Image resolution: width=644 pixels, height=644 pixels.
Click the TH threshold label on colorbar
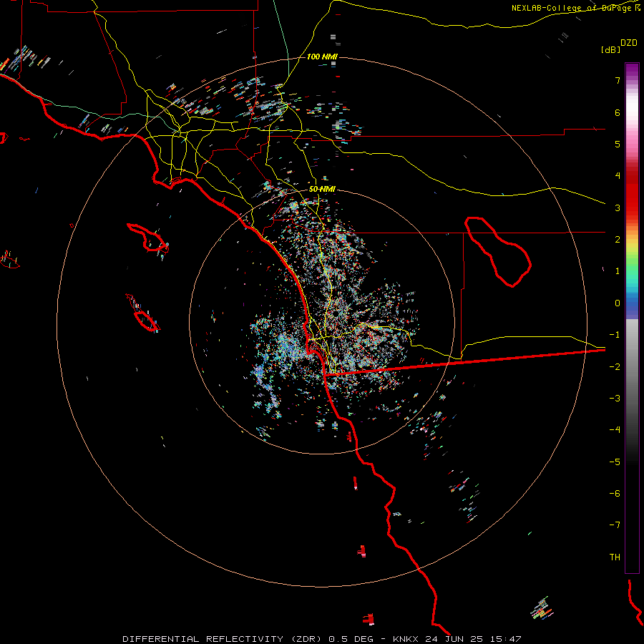click(615, 557)
